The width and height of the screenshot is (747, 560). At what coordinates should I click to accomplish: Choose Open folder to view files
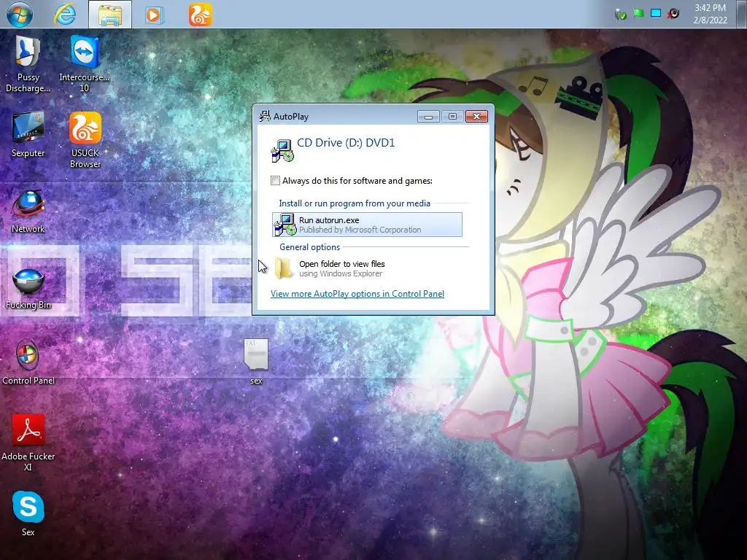[368, 268]
